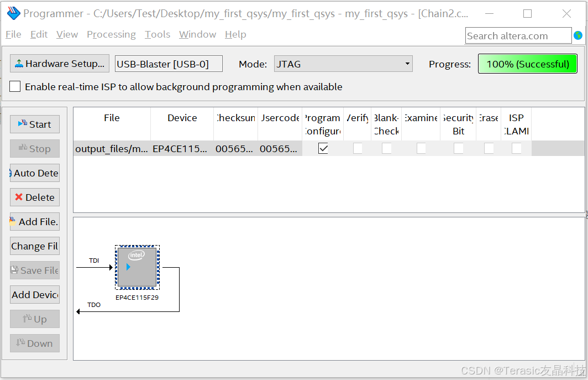
Task: Tick the Security Bit checkbox
Action: (x=458, y=148)
